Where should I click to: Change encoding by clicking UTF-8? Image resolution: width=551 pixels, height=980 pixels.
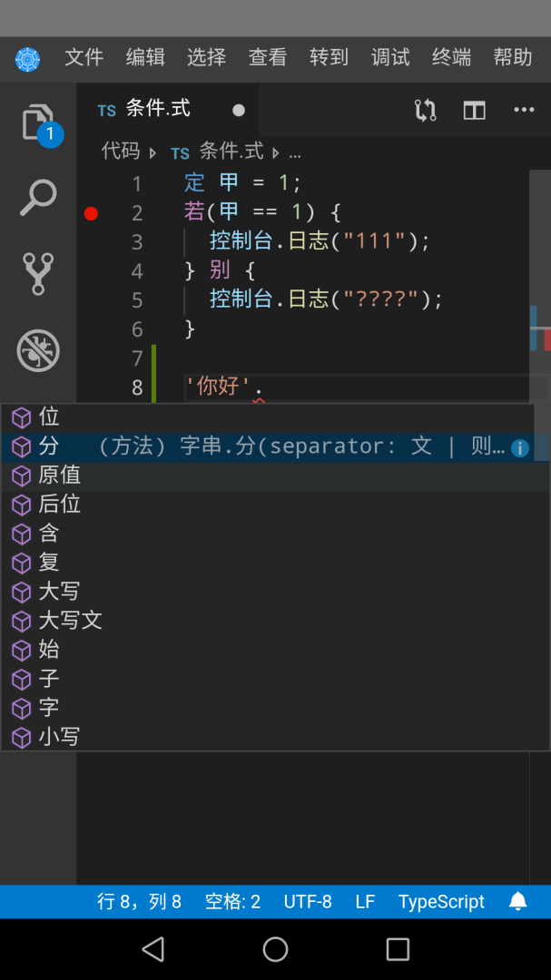click(x=310, y=901)
